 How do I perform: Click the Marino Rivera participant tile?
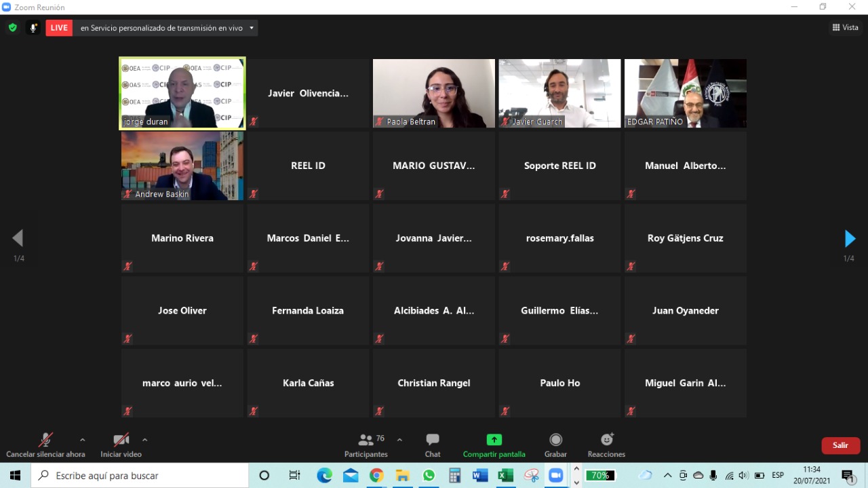(x=182, y=238)
